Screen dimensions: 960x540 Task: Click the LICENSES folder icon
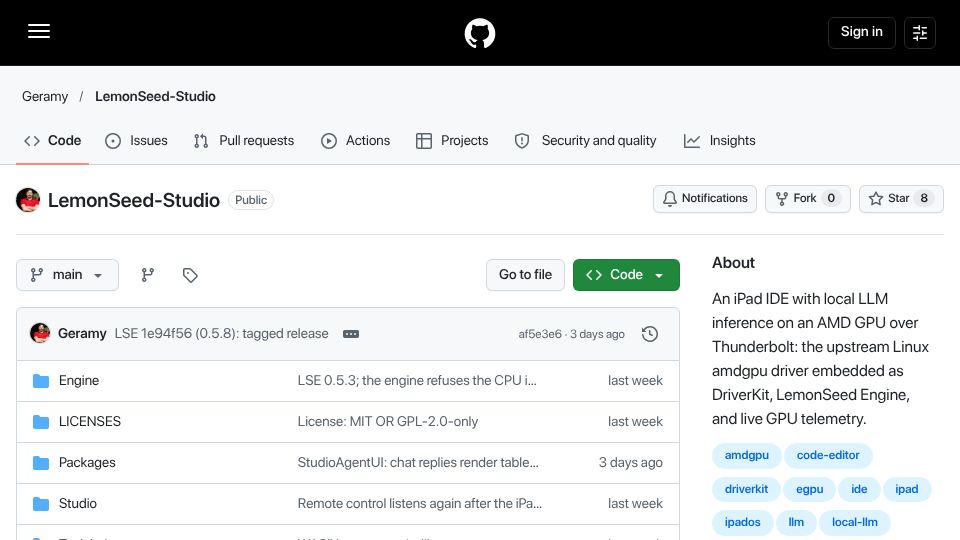(41, 422)
